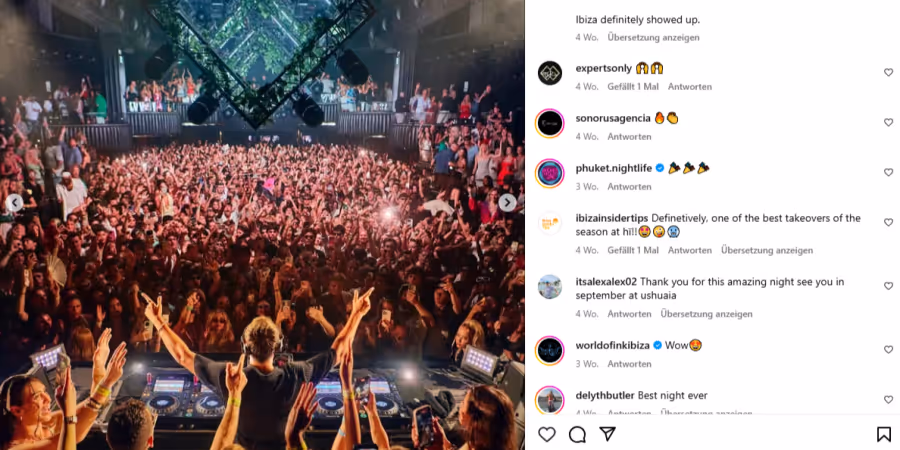900x450 pixels.
Task: Open the comment speech bubble icon
Action: pyautogui.click(x=577, y=434)
